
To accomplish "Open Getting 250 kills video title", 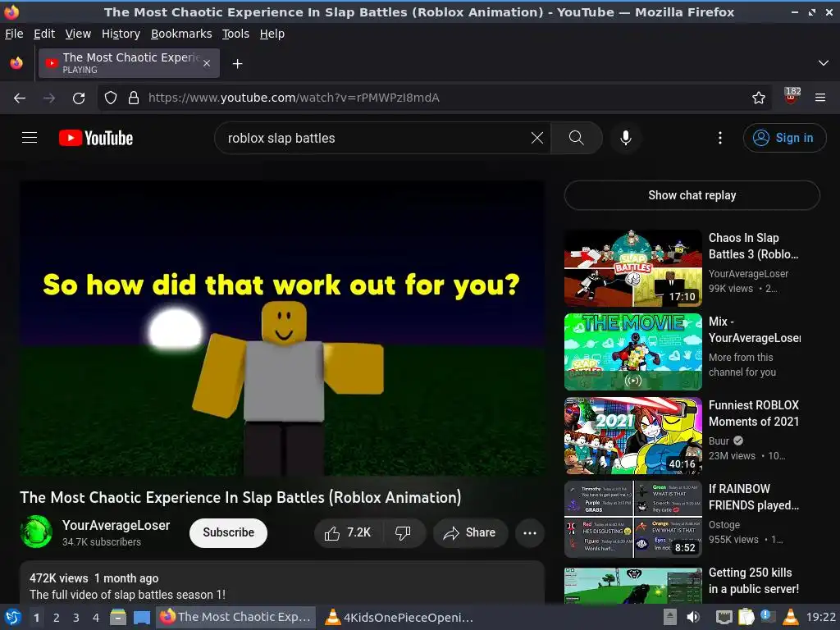I will 753,581.
